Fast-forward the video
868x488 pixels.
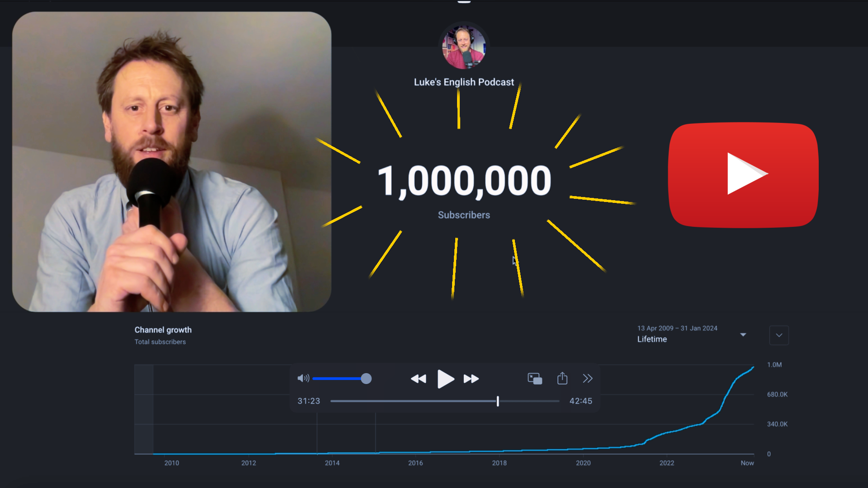[x=471, y=379]
